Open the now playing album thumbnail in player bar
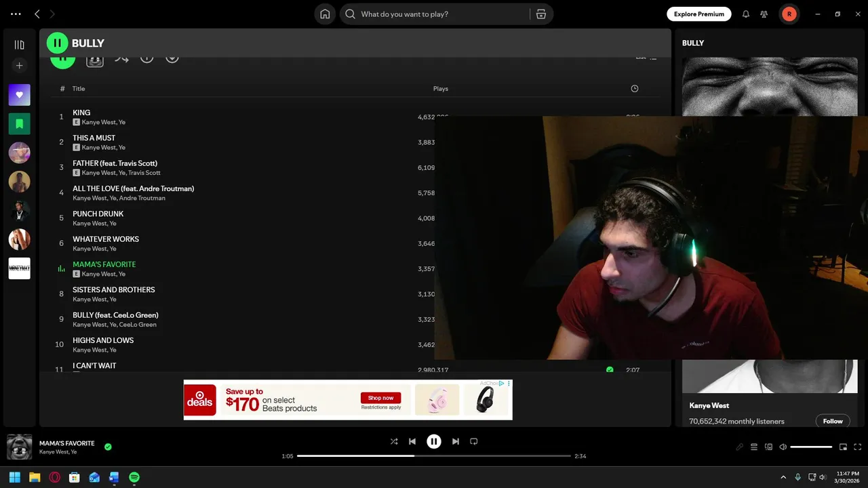 click(x=19, y=447)
